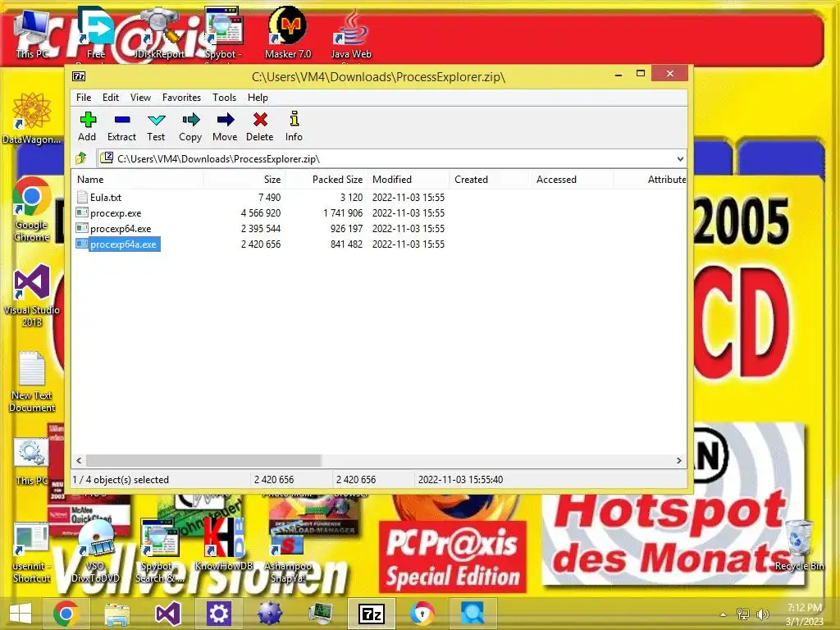The image size is (840, 630).
Task: Click the packed size 926 197
Action: click(x=347, y=228)
